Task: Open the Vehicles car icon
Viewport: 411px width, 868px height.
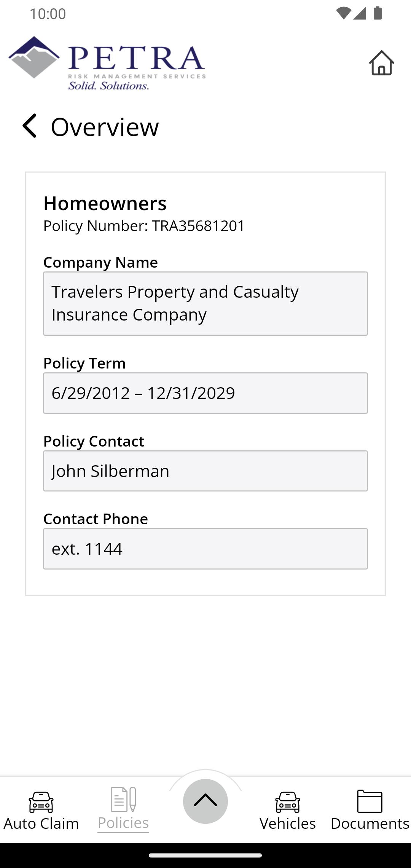Action: coord(288,802)
